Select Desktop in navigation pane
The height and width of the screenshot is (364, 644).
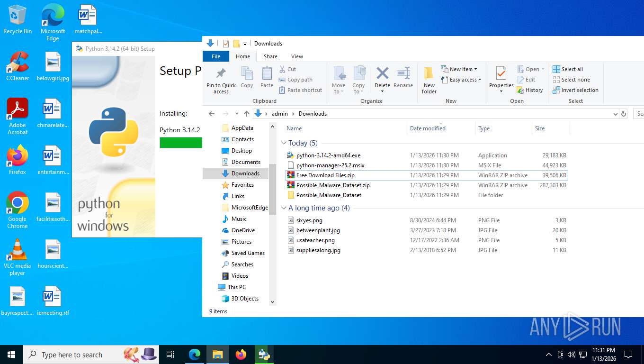(x=241, y=151)
